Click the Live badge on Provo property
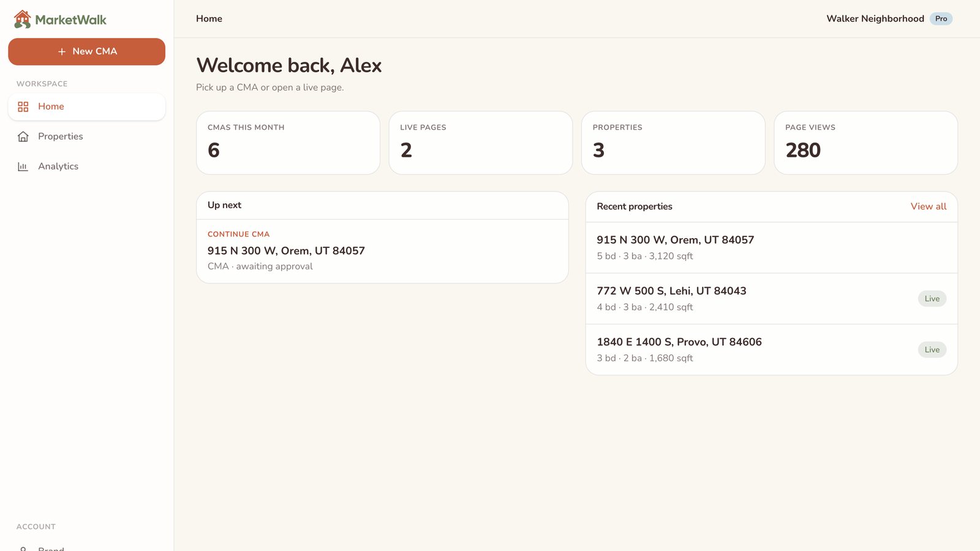 [x=932, y=350]
